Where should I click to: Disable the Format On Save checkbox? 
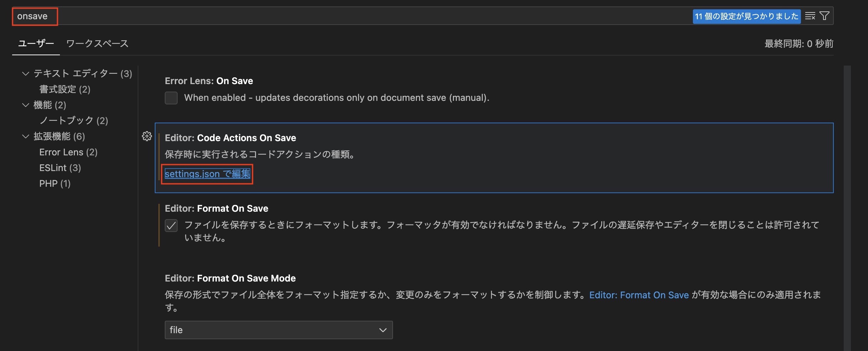coord(171,226)
